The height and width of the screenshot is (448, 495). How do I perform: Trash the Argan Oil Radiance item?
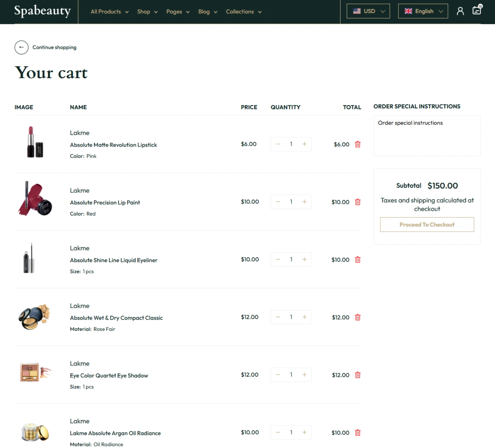357,432
